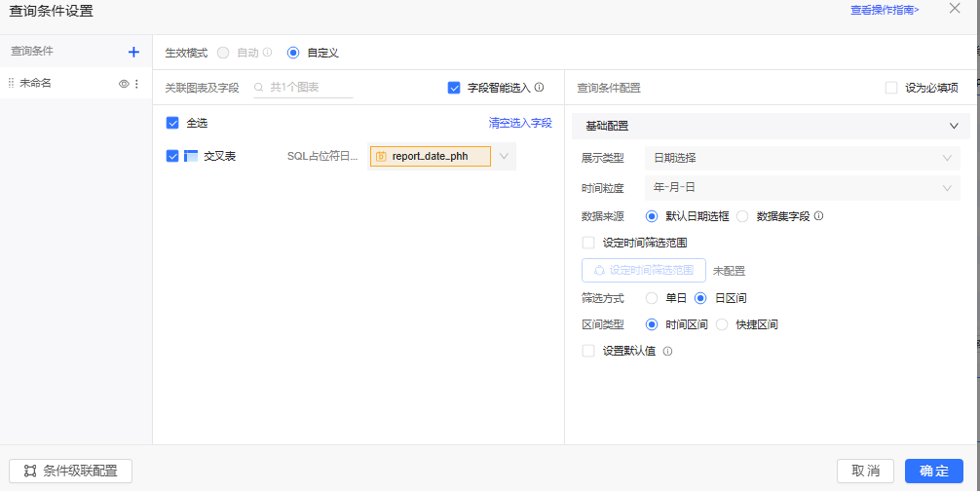Open more options menu for 未命名

tap(136, 84)
